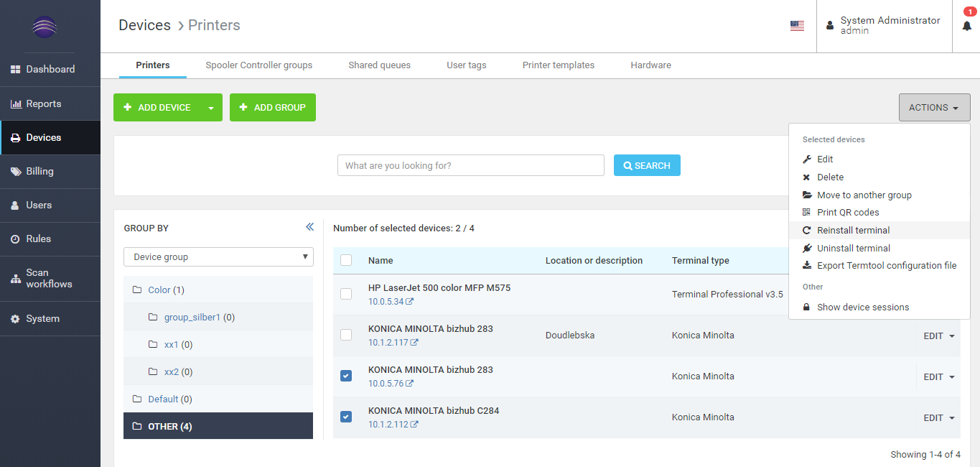Open the Device group dropdown
Viewport: 980px width, 467px height.
click(x=218, y=257)
